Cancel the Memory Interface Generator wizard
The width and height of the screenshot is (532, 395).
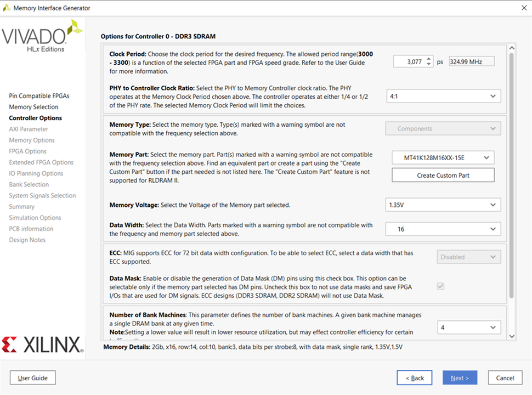tap(505, 377)
